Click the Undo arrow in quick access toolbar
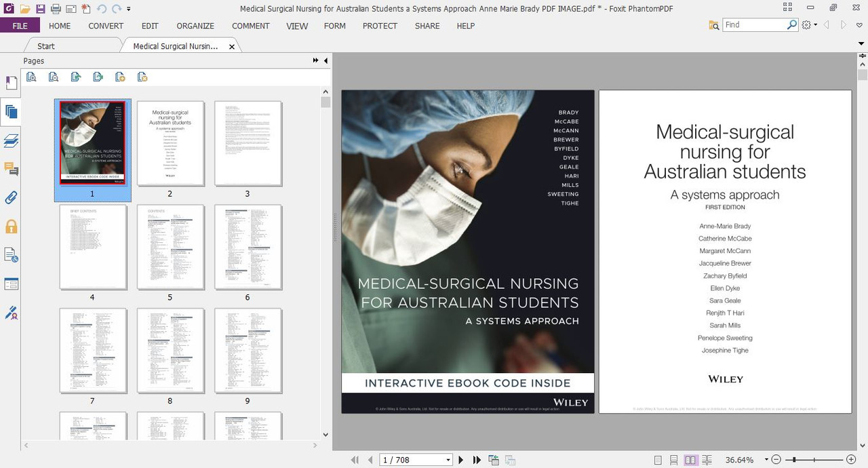 coord(102,9)
